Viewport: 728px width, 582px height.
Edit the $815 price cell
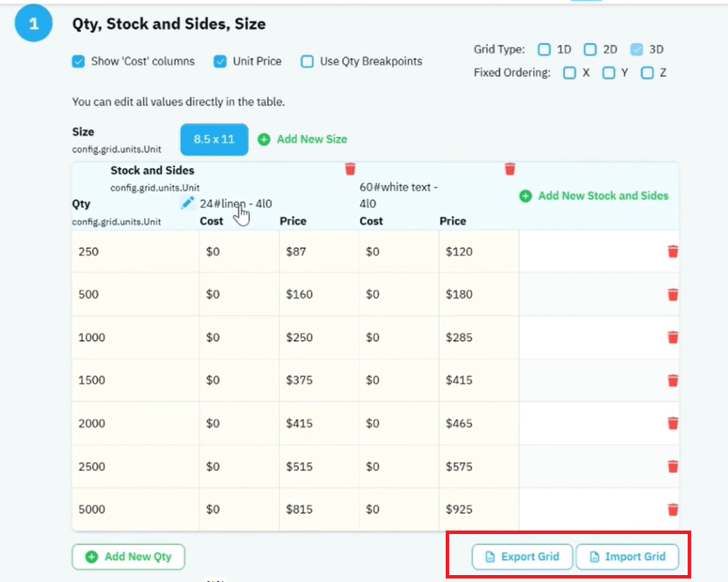click(x=319, y=509)
